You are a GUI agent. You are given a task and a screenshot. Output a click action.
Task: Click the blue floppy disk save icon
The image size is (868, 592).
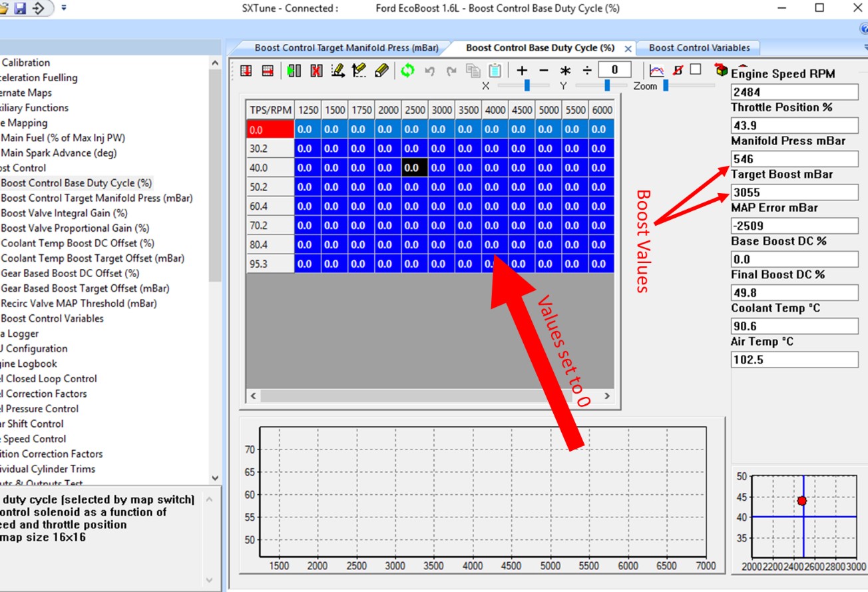[x=20, y=8]
